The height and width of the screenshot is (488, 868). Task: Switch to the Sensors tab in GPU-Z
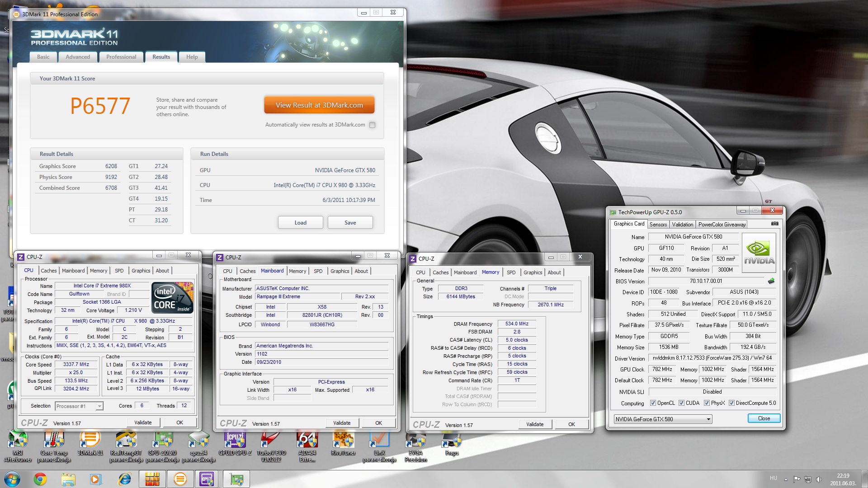658,225
